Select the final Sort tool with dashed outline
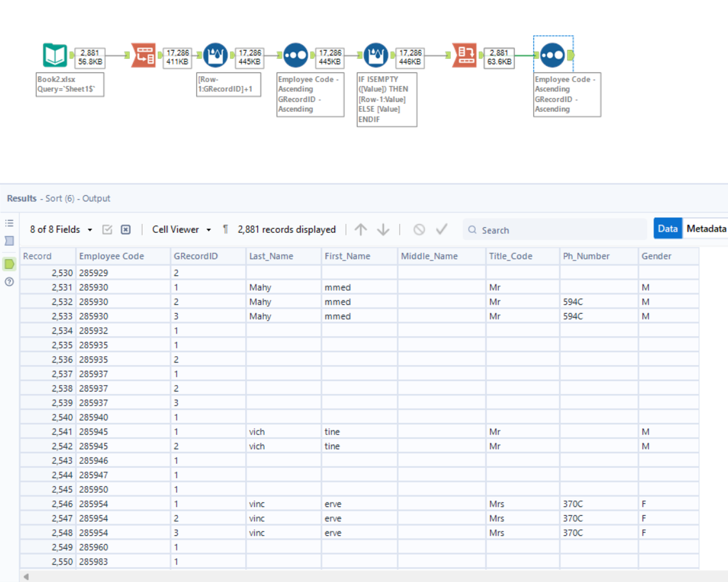The width and height of the screenshot is (728, 582). point(552,55)
